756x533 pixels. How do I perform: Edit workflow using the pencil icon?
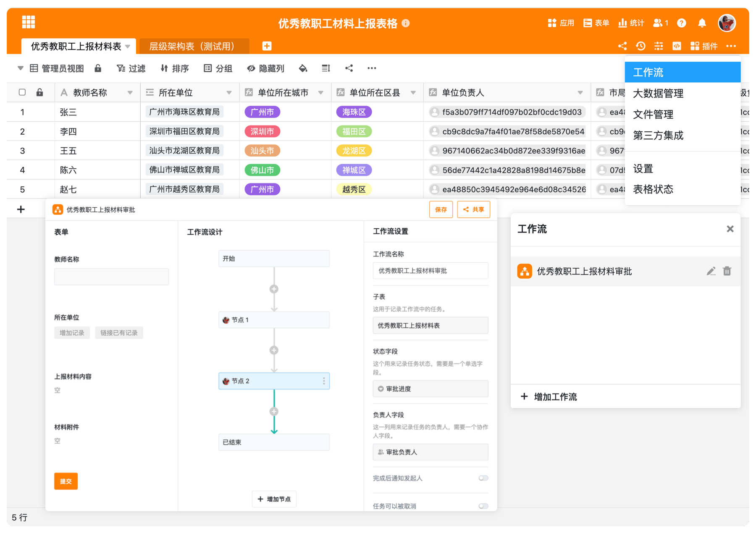[711, 271]
